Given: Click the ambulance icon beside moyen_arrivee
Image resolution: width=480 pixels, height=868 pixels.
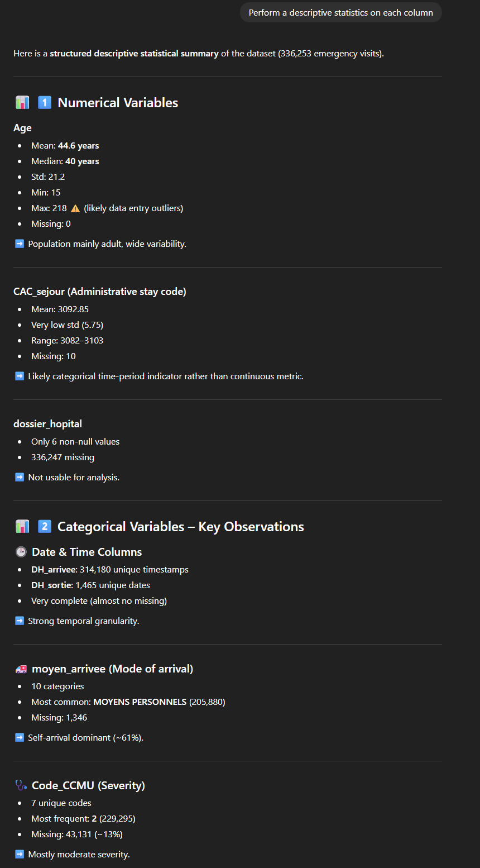Looking at the screenshot, I should tap(21, 669).
